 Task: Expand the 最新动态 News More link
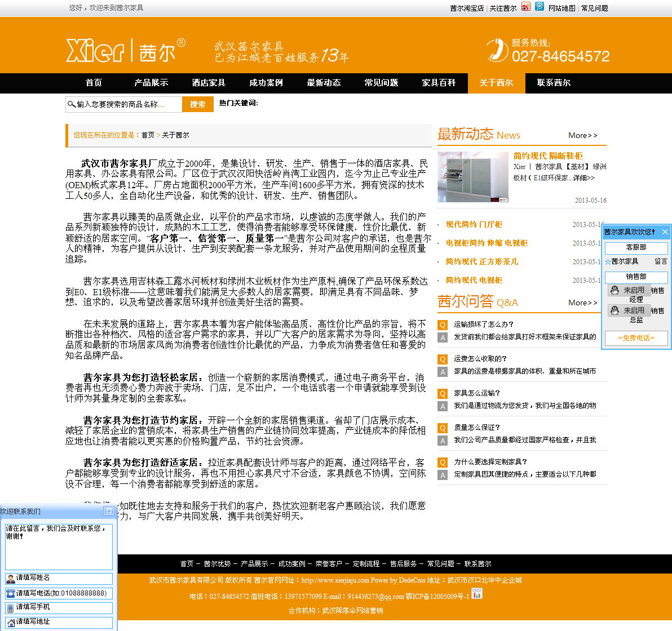[x=582, y=135]
